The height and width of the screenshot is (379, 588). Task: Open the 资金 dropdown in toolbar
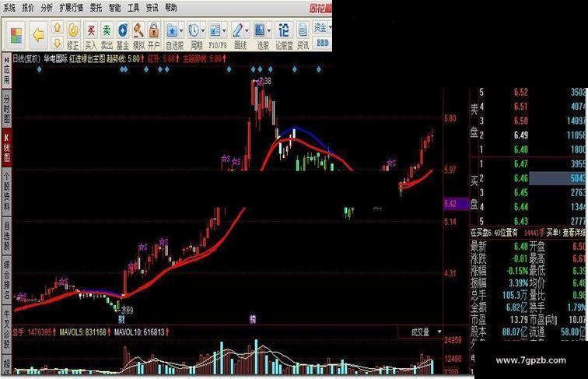coord(322,27)
